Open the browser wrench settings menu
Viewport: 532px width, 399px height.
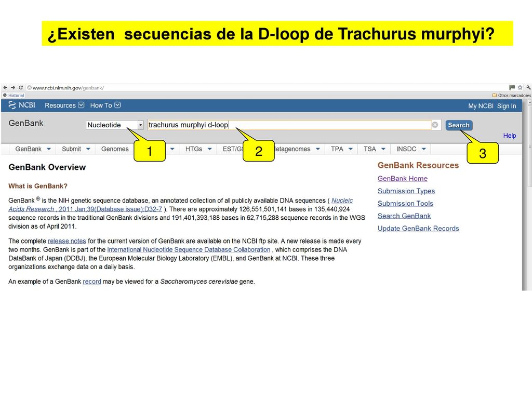[528, 87]
